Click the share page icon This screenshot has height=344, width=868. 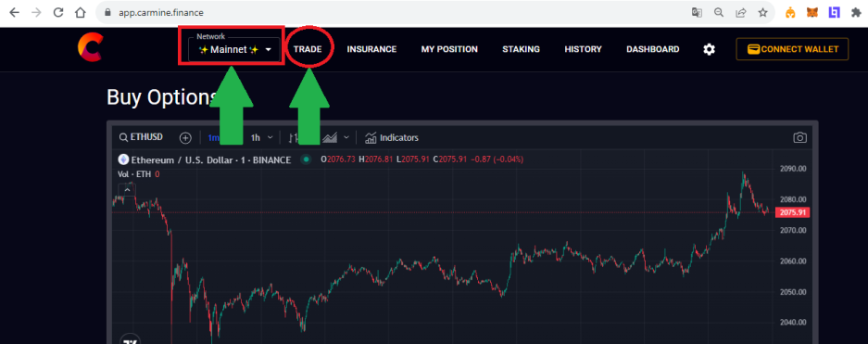tap(741, 13)
